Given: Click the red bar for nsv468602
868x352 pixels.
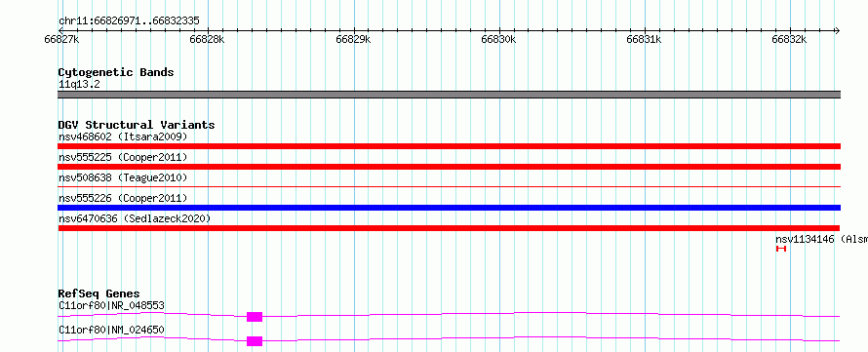Looking at the screenshot, I should [449, 146].
